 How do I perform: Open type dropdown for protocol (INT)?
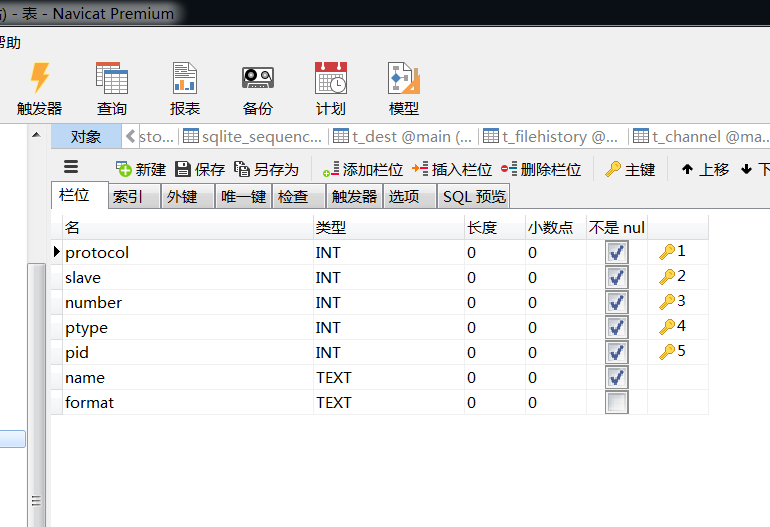tap(389, 252)
